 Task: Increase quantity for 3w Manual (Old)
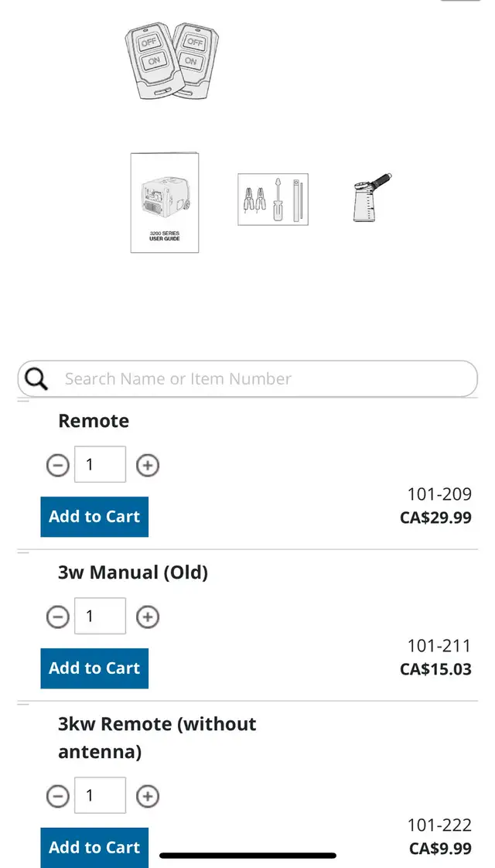coord(147,617)
